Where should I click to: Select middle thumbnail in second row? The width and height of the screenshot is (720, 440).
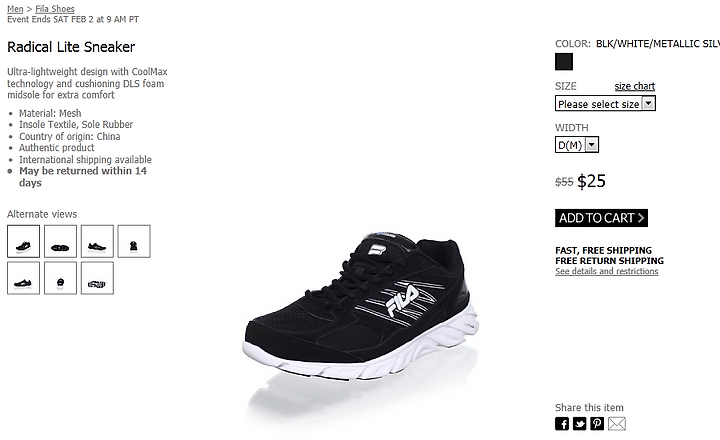(x=60, y=278)
